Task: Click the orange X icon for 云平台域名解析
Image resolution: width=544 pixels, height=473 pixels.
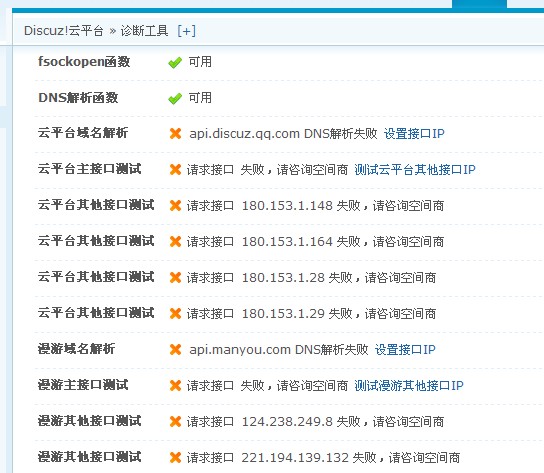Action: pos(176,134)
